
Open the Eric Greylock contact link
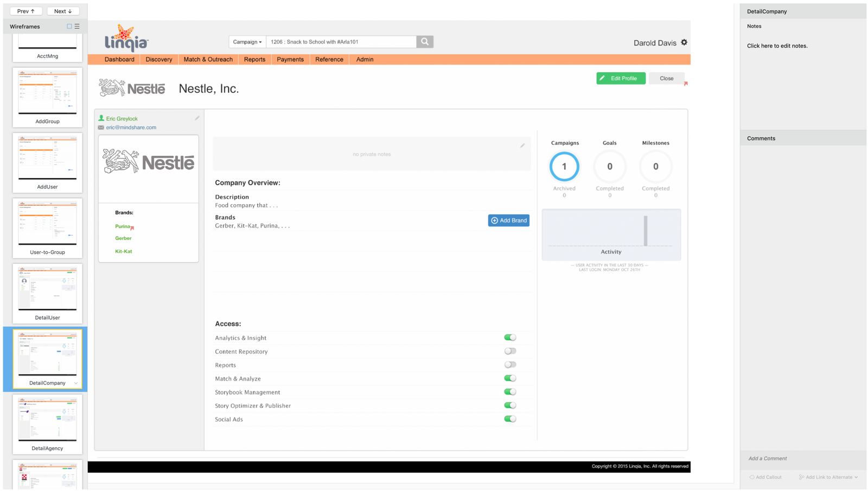point(122,118)
